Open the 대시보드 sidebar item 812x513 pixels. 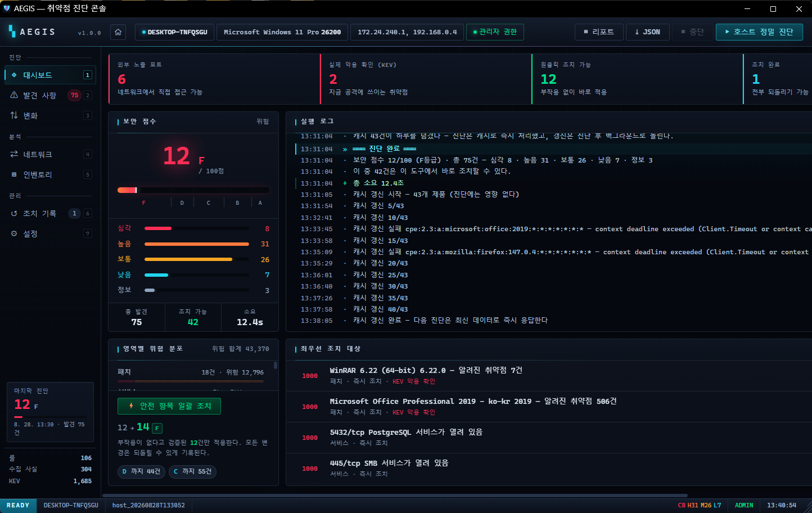[x=50, y=75]
